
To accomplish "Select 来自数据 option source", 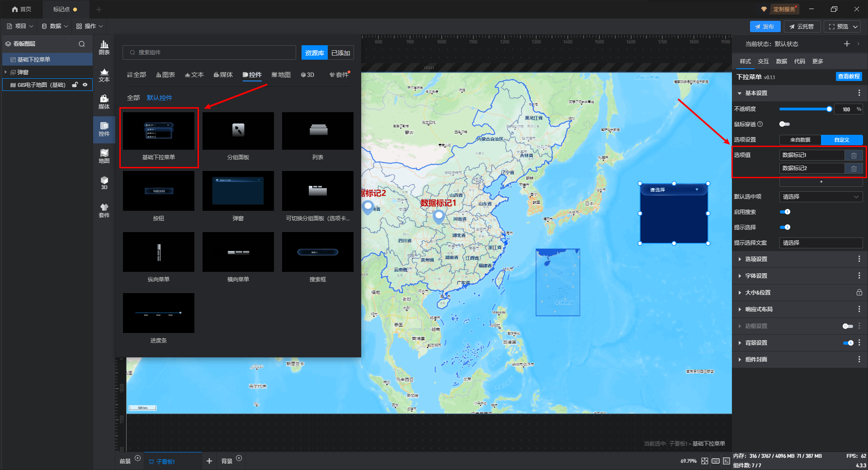I will tap(800, 140).
